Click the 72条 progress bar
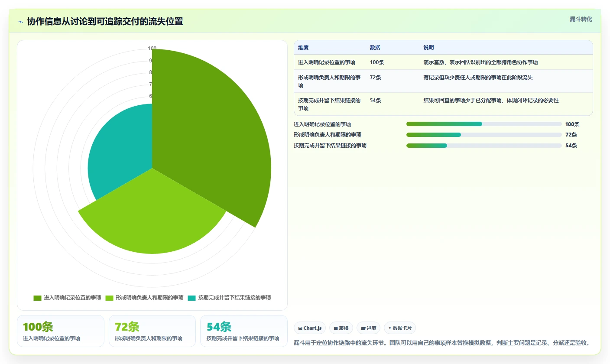610x364 pixels. [x=484, y=135]
